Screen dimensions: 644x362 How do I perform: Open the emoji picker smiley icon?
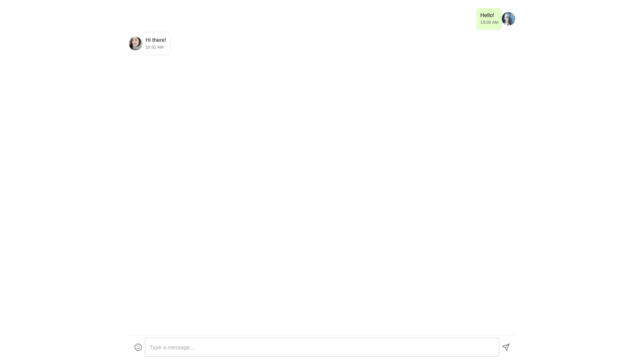pos(138,347)
